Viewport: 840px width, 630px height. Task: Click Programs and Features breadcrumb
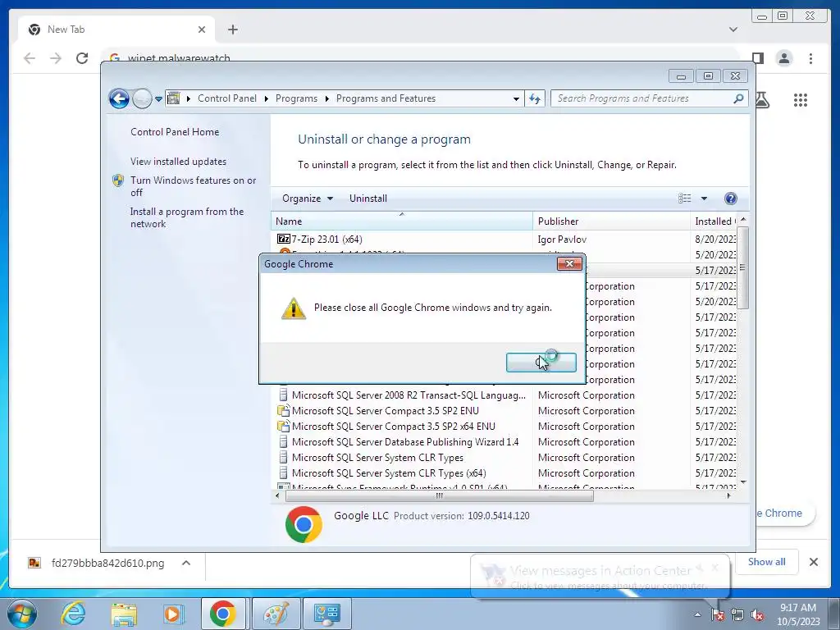tap(386, 98)
